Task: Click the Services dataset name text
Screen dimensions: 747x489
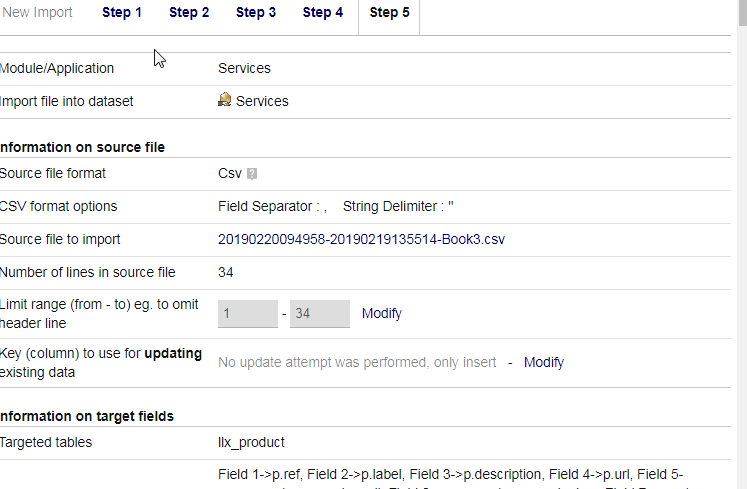Action: 262,101
